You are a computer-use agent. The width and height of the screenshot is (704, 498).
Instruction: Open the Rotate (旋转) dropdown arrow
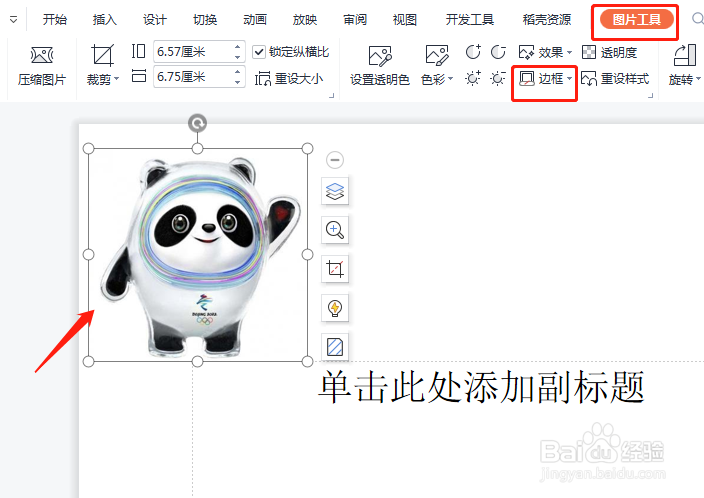pyautogui.click(x=699, y=79)
